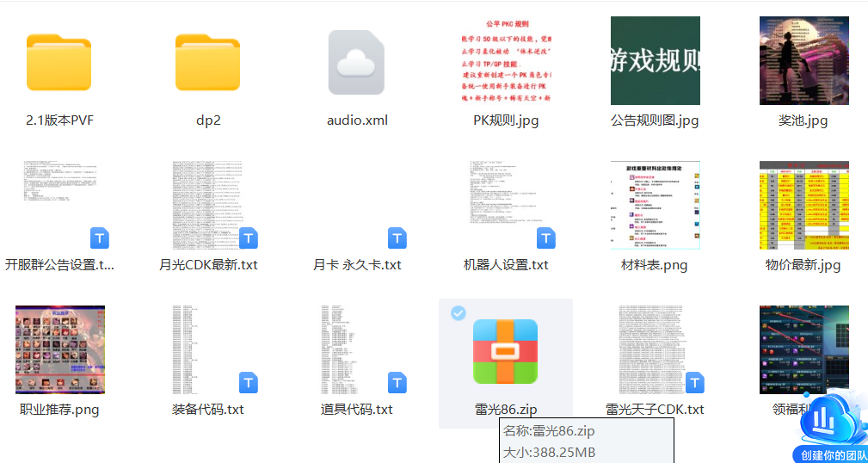Open the 职业推荐.png image thumbnail
Image resolution: width=868 pixels, height=463 pixels.
click(x=59, y=349)
